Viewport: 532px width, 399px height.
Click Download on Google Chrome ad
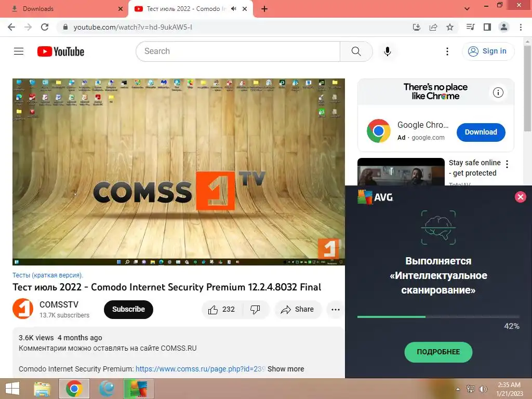click(481, 132)
